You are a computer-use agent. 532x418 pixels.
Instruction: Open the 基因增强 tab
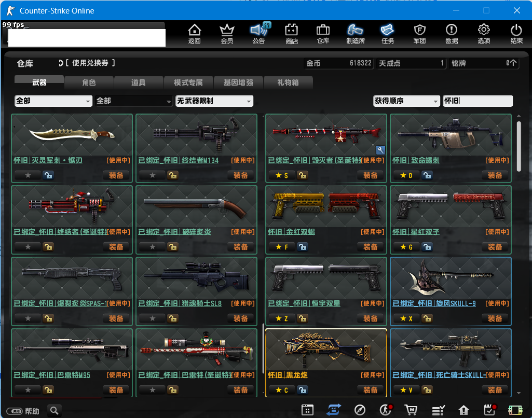(x=238, y=82)
